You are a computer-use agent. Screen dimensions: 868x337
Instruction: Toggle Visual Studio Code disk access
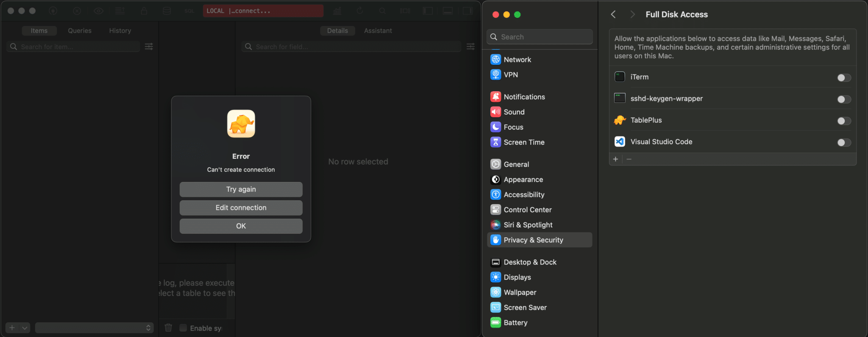843,143
